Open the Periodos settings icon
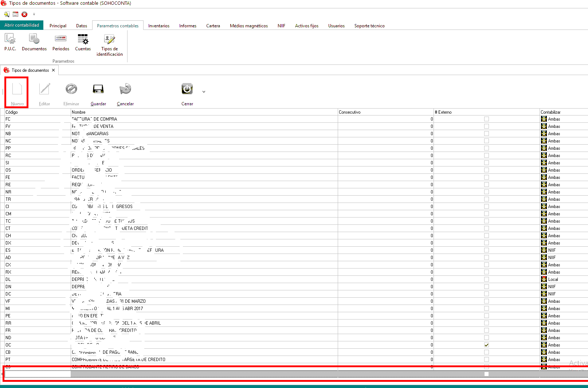 pyautogui.click(x=60, y=39)
